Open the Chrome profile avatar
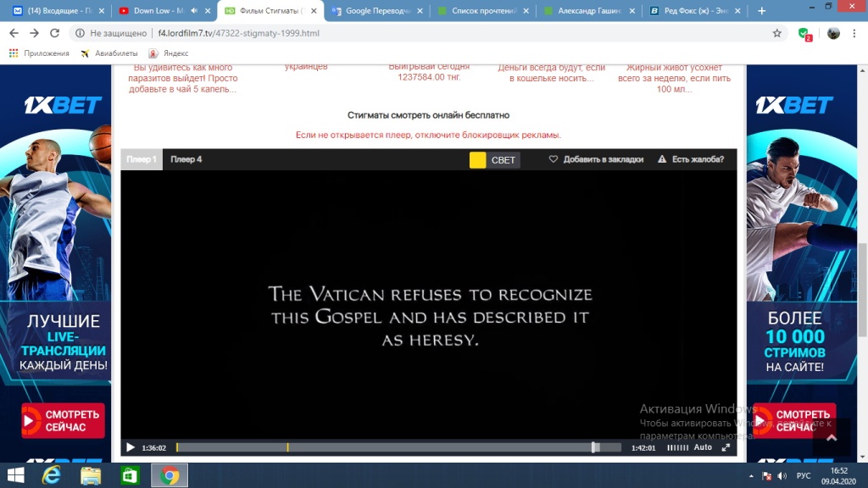The width and height of the screenshot is (868, 488). click(x=833, y=33)
